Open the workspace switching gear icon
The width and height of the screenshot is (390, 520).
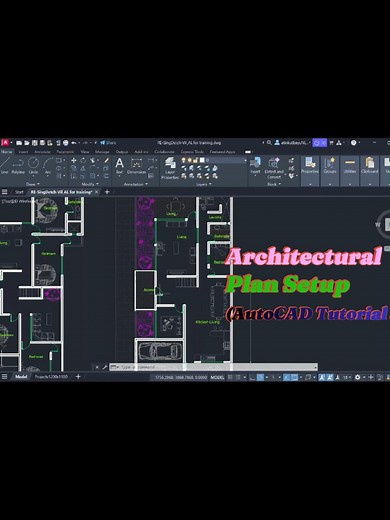pyautogui.click(x=358, y=377)
